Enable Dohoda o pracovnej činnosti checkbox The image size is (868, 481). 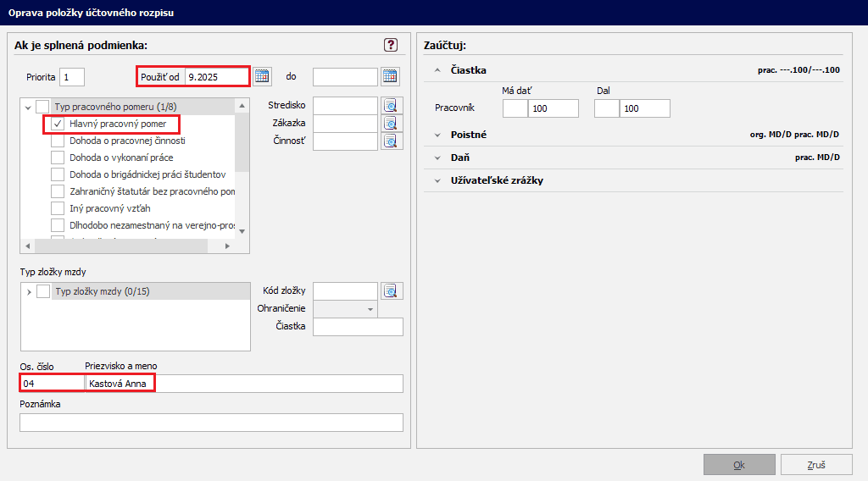[x=58, y=141]
